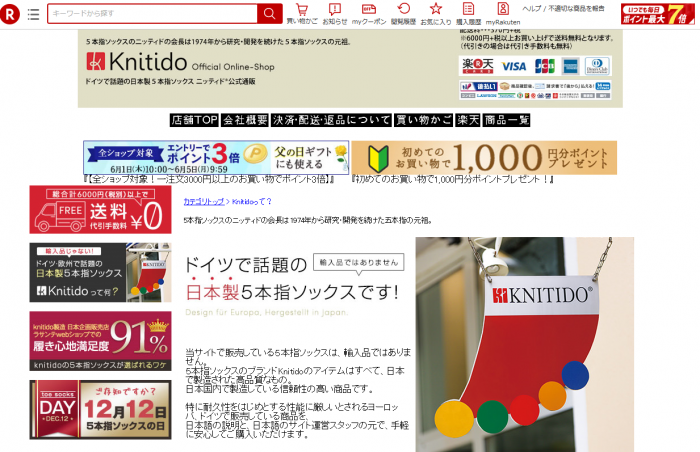Click the 12月12日 5本指ソックスの日 banner

(100, 410)
